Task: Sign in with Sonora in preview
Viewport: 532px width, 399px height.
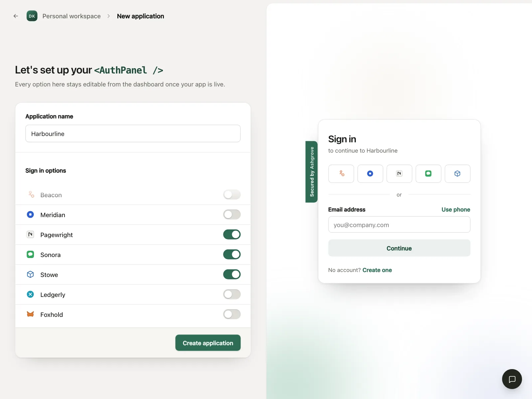Action: [428, 174]
